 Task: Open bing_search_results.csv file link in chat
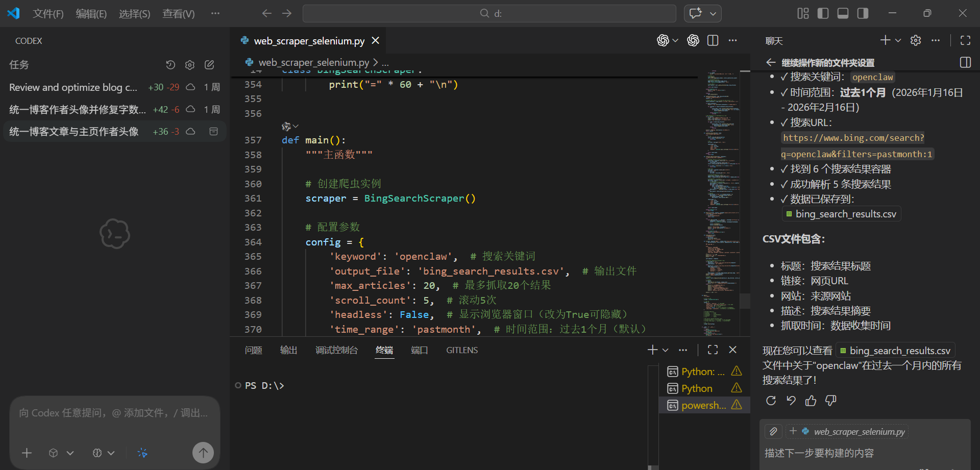841,214
